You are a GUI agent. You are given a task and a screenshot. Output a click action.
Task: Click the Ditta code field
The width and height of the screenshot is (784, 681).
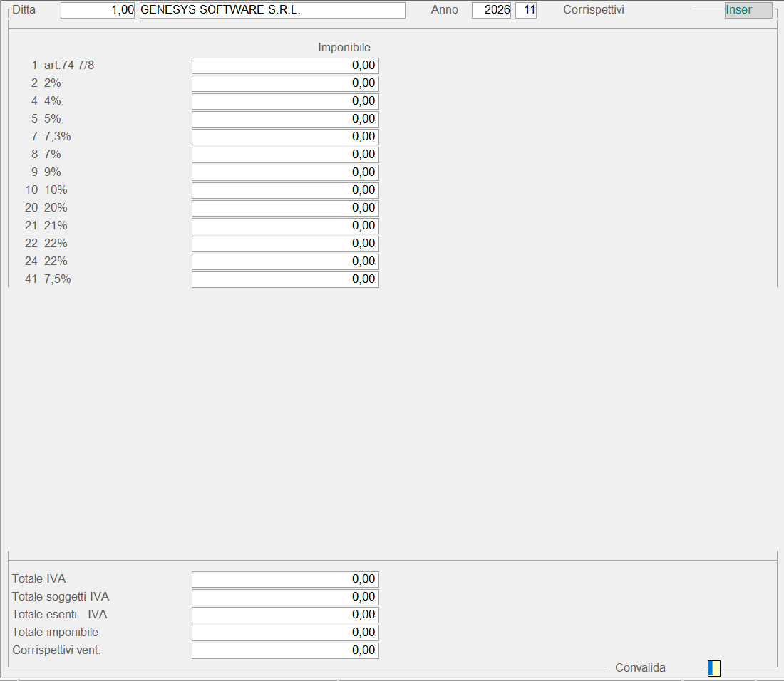point(98,10)
